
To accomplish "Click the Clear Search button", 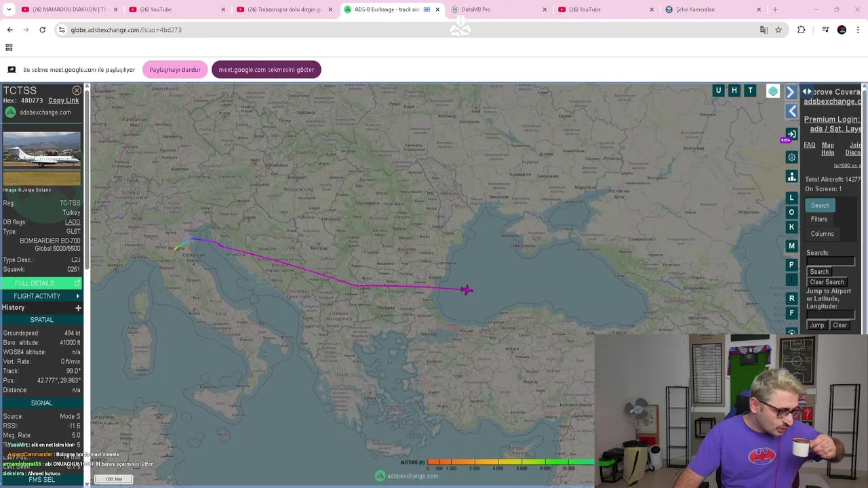I will (827, 282).
